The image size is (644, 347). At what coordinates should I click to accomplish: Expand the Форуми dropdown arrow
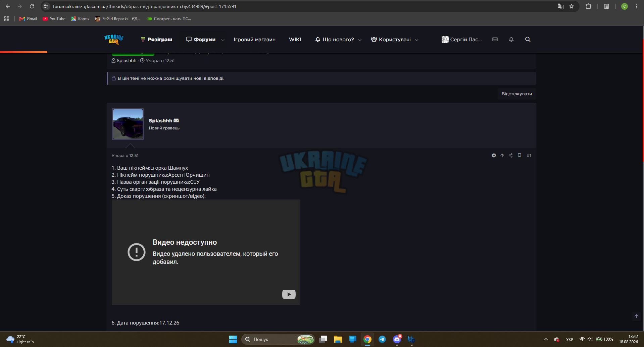[x=222, y=40]
